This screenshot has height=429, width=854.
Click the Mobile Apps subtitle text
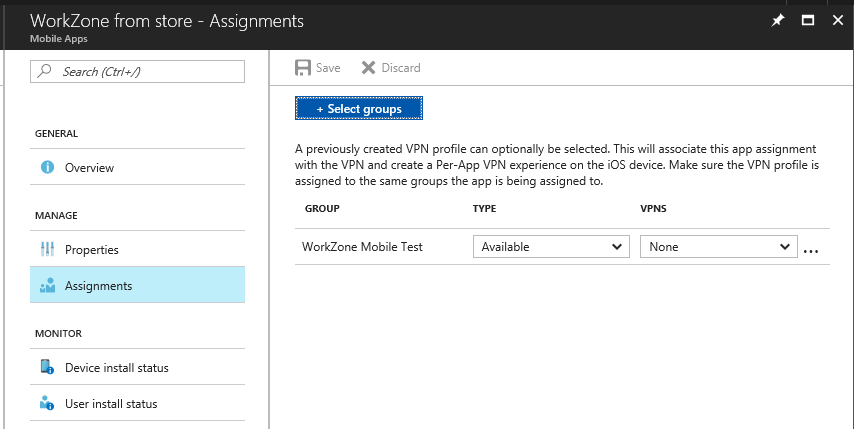click(x=58, y=39)
